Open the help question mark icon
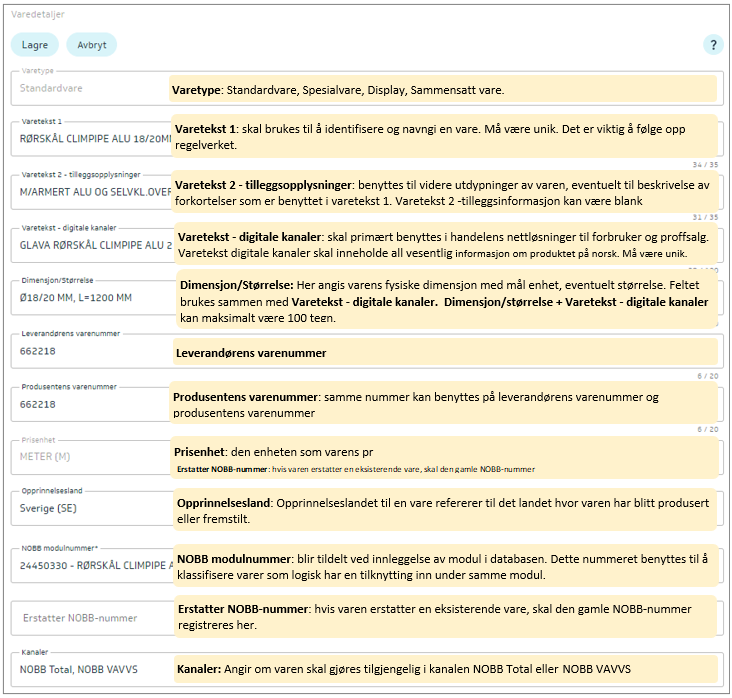Image resolution: width=732 pixels, height=698 pixels. coord(713,45)
